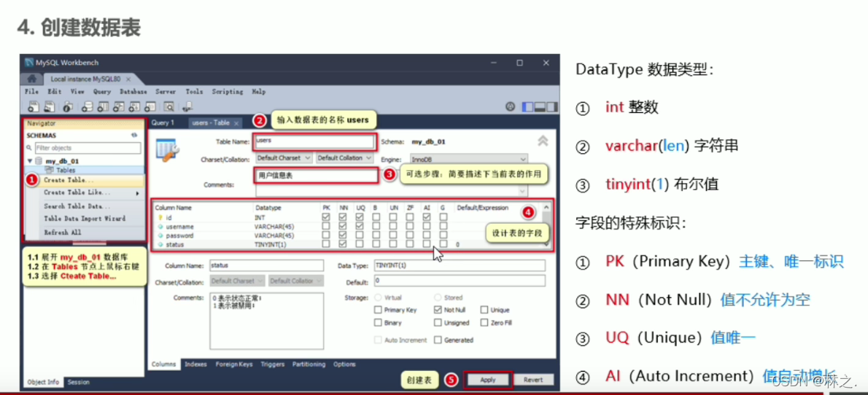This screenshot has height=395, width=868.
Task: Open the object inspector info icon
Action: 69,107
